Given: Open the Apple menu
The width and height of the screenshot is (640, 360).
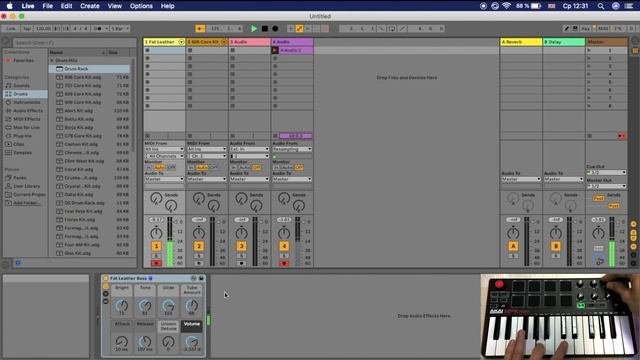Looking at the screenshot, I should click(9, 6).
